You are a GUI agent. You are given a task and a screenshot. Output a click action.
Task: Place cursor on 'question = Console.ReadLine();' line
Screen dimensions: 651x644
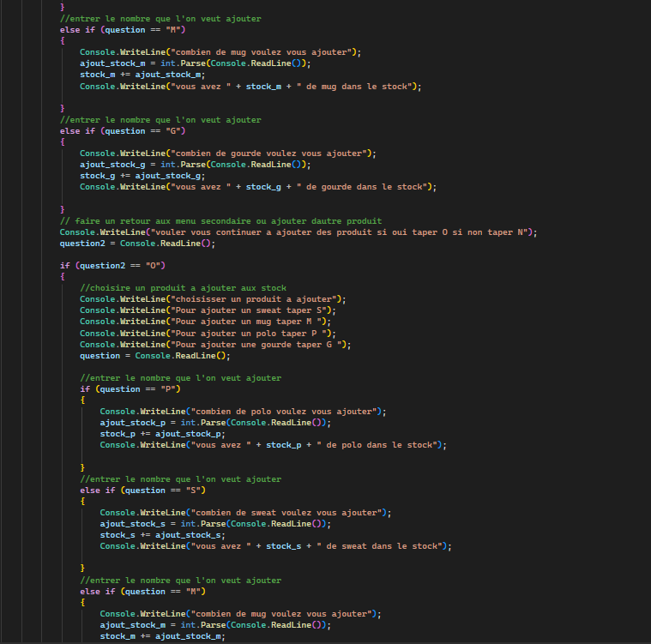click(x=155, y=355)
